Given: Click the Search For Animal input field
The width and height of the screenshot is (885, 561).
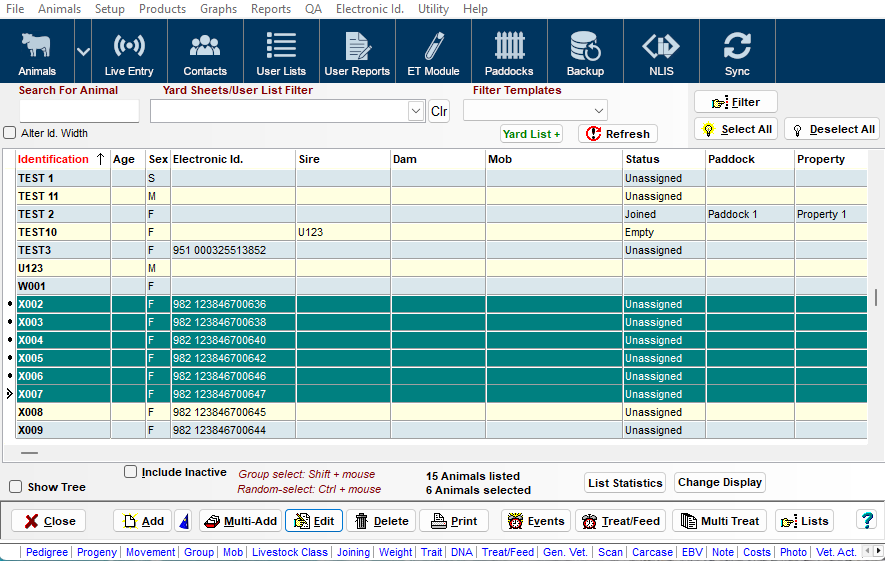Looking at the screenshot, I should [79, 111].
